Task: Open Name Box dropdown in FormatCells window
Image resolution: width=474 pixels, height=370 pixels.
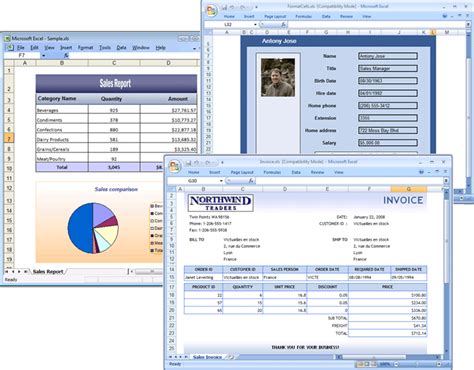Action: click(x=255, y=24)
